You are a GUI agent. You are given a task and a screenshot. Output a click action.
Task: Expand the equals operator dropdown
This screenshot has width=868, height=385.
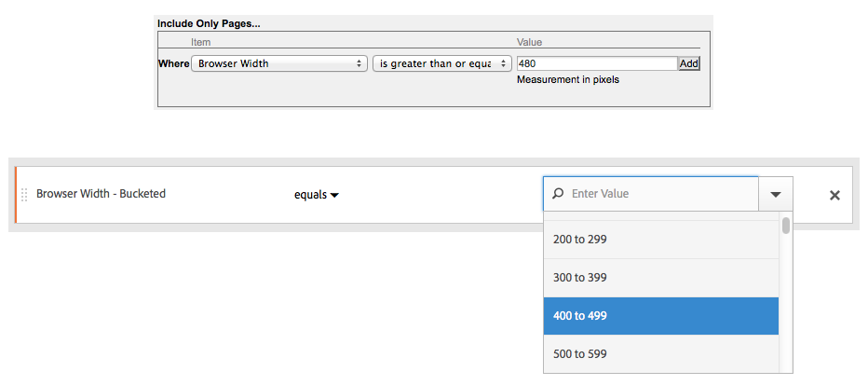tap(317, 195)
